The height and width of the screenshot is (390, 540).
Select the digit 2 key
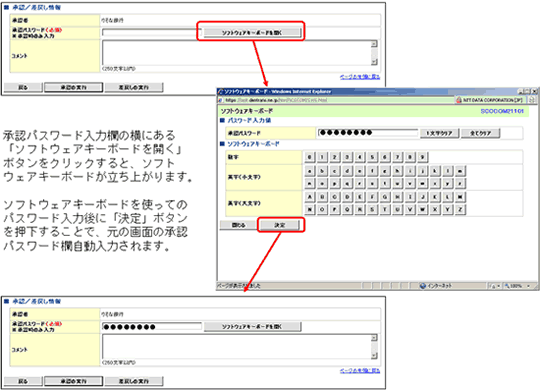pos(334,157)
